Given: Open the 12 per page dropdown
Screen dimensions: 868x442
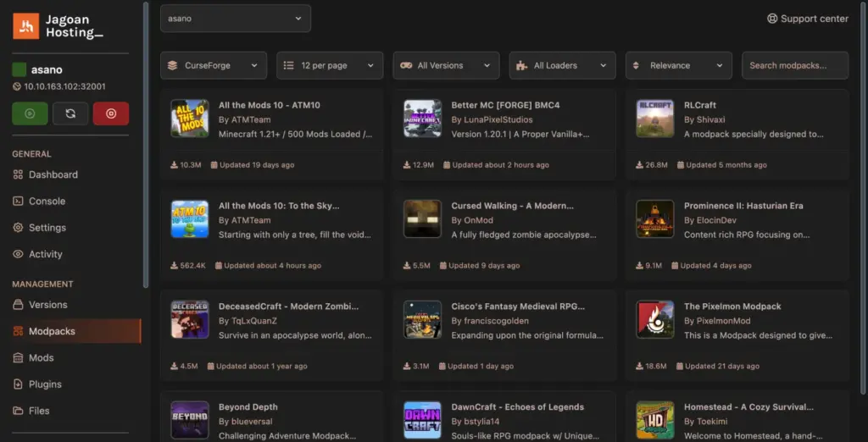Looking at the screenshot, I should pos(330,65).
